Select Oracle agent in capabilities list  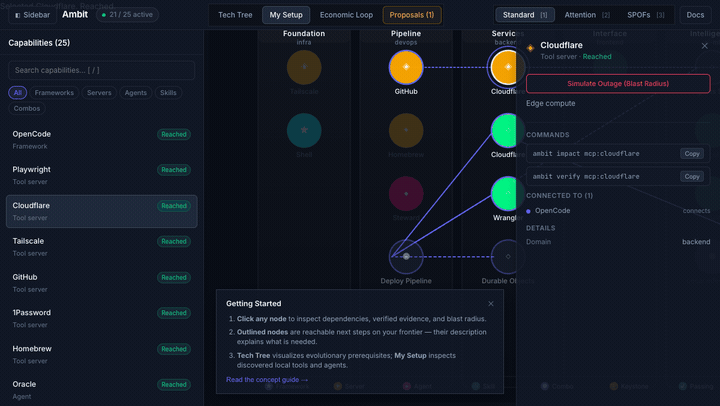(101, 390)
